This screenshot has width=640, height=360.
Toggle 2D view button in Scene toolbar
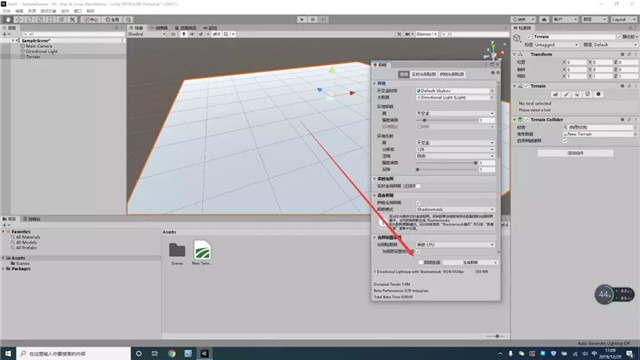(173, 34)
